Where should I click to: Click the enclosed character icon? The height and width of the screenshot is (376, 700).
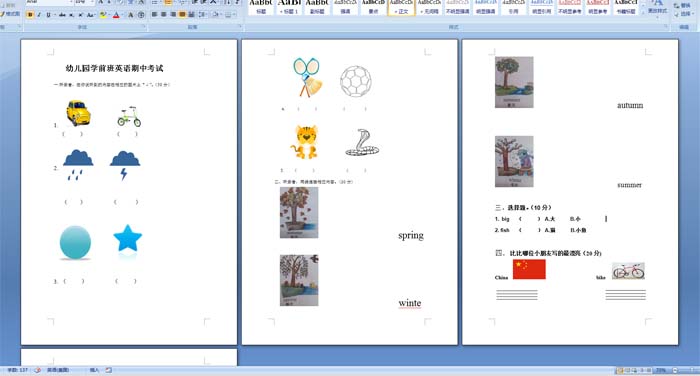point(141,15)
